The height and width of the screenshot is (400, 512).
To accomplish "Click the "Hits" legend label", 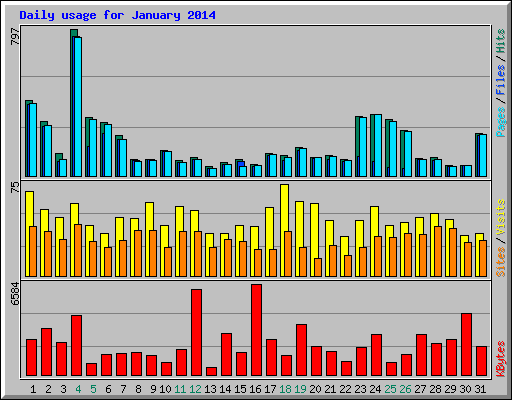I will point(501,41).
